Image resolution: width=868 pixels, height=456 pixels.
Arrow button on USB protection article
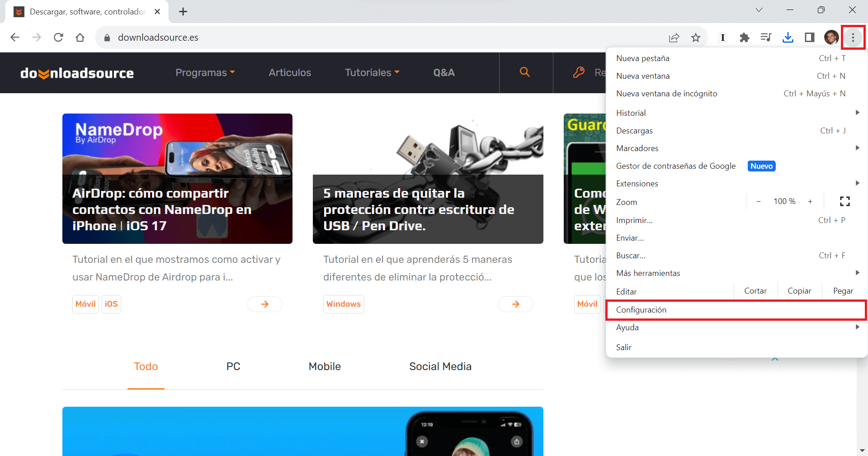[516, 304]
